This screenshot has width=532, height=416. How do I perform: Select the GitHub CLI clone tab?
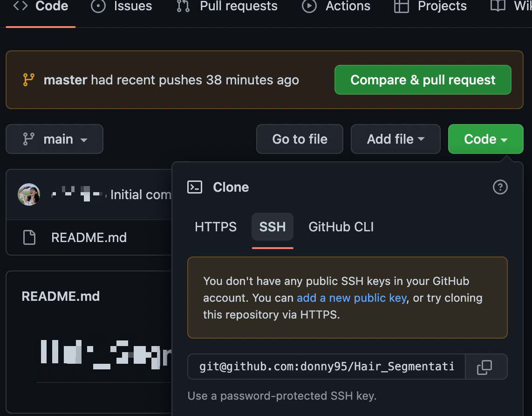point(341,227)
